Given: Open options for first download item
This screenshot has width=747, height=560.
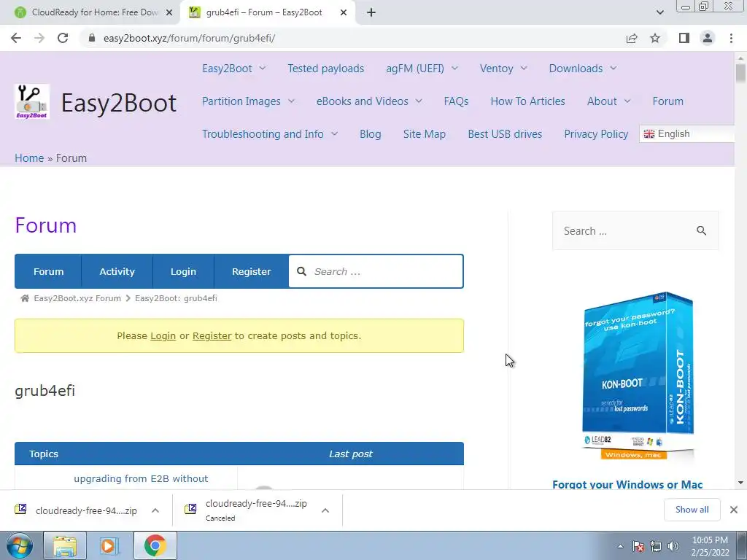Looking at the screenshot, I should (x=155, y=510).
